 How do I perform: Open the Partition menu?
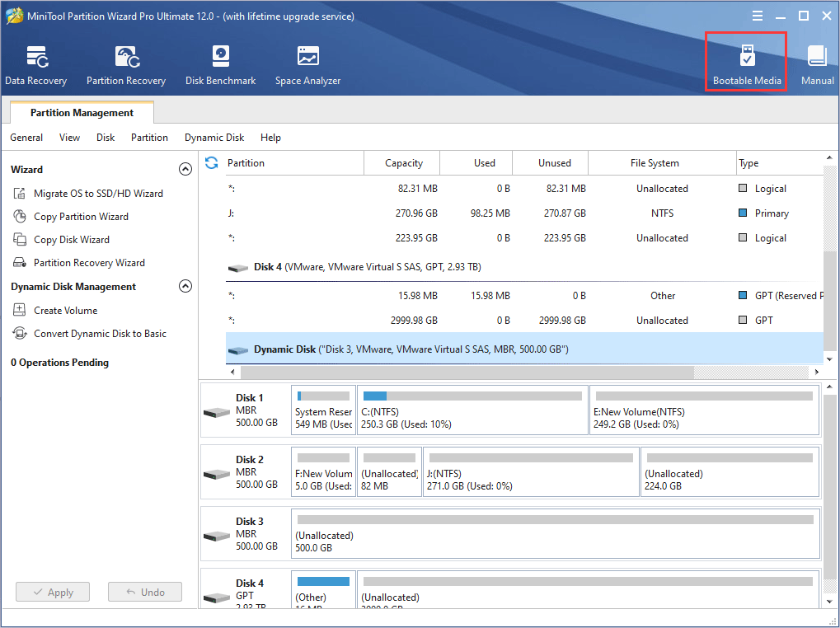149,138
